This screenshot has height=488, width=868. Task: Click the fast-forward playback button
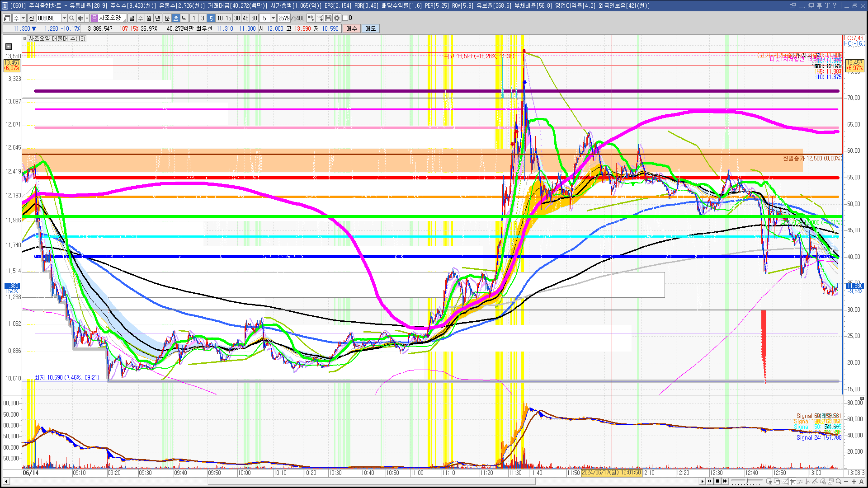(x=725, y=481)
